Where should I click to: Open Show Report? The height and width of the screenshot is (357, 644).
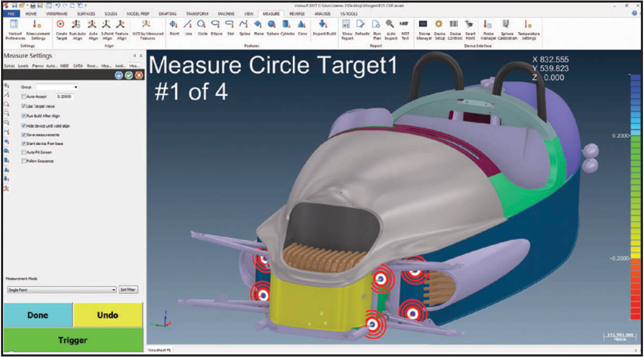coord(347,30)
